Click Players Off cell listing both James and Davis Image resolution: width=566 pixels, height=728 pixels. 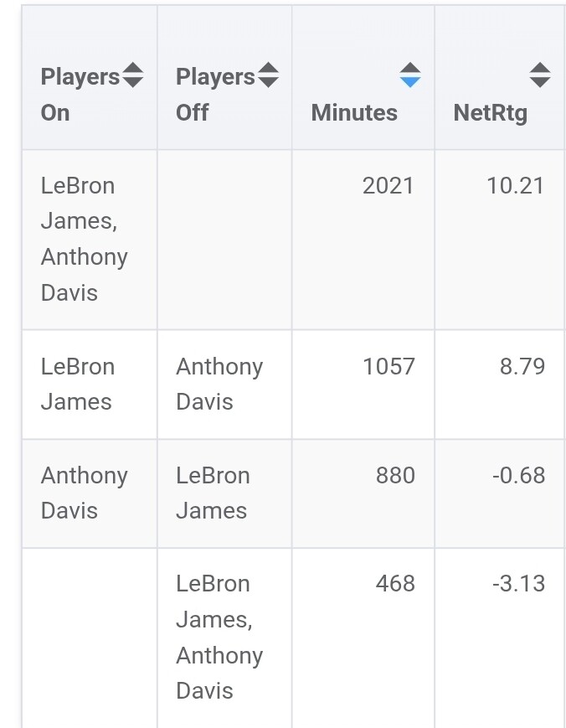click(219, 637)
